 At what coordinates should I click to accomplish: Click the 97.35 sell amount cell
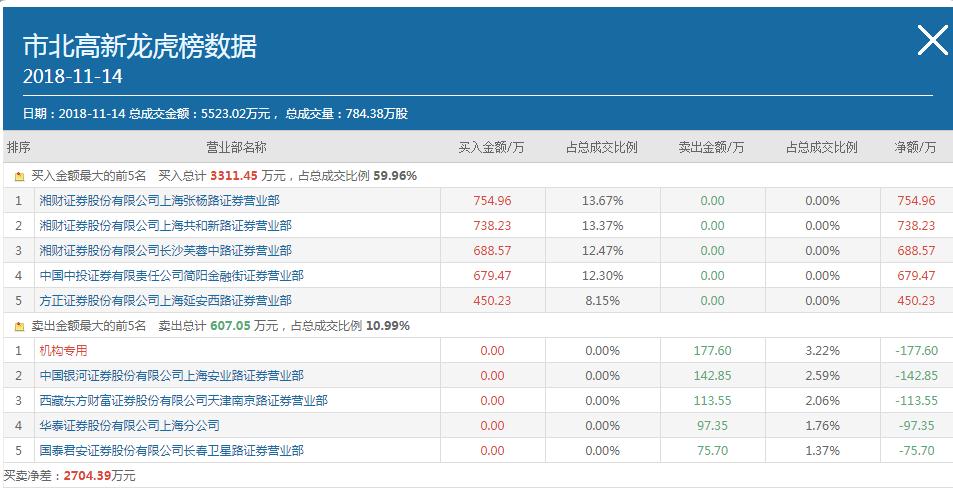click(712, 425)
